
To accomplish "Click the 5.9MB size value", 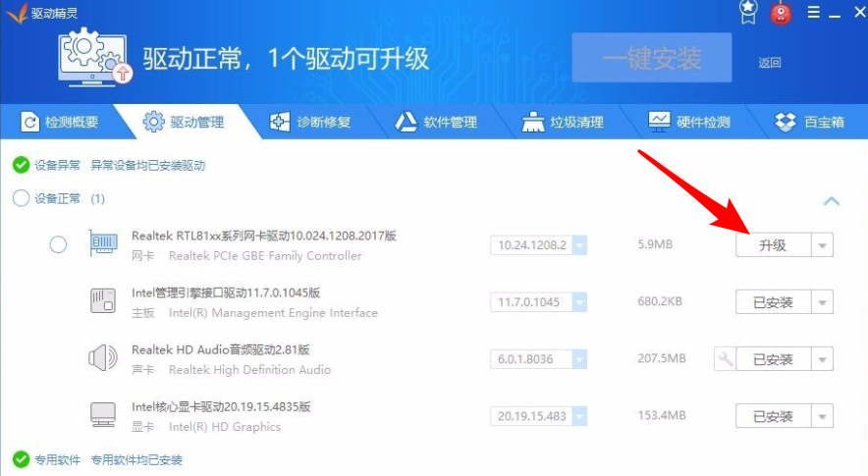I will 655,244.
